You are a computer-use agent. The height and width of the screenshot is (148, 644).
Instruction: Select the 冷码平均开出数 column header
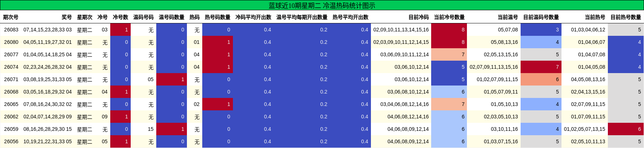tap(253, 17)
